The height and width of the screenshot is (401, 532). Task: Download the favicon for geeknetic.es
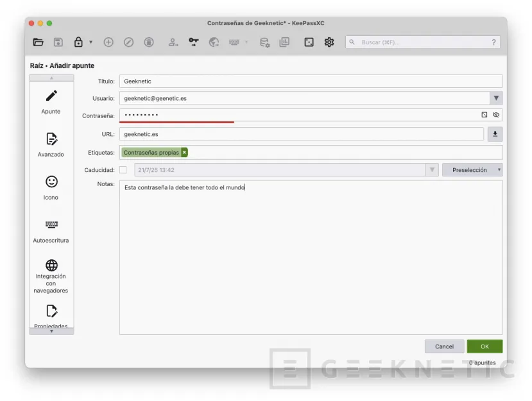coord(494,134)
